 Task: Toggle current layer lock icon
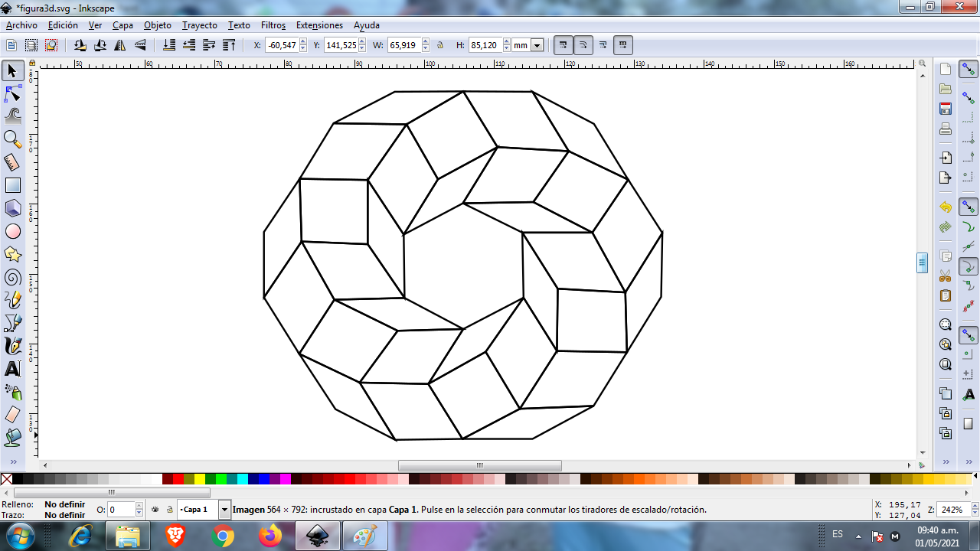[x=169, y=509]
